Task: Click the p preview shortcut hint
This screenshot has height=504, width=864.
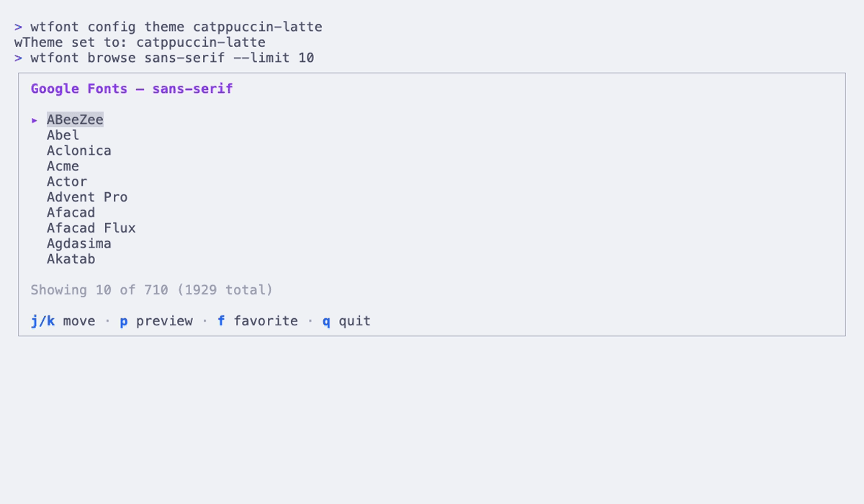Action: (x=156, y=321)
